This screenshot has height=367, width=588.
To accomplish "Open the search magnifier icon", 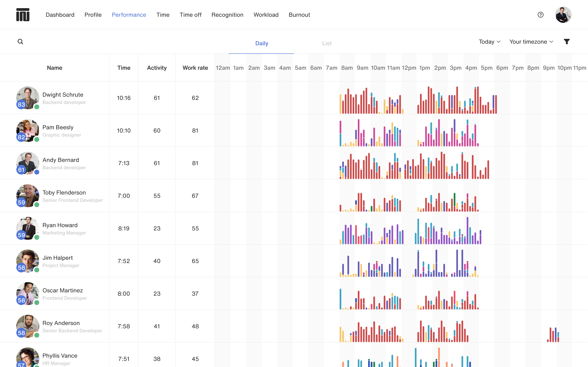I will 20,42.
